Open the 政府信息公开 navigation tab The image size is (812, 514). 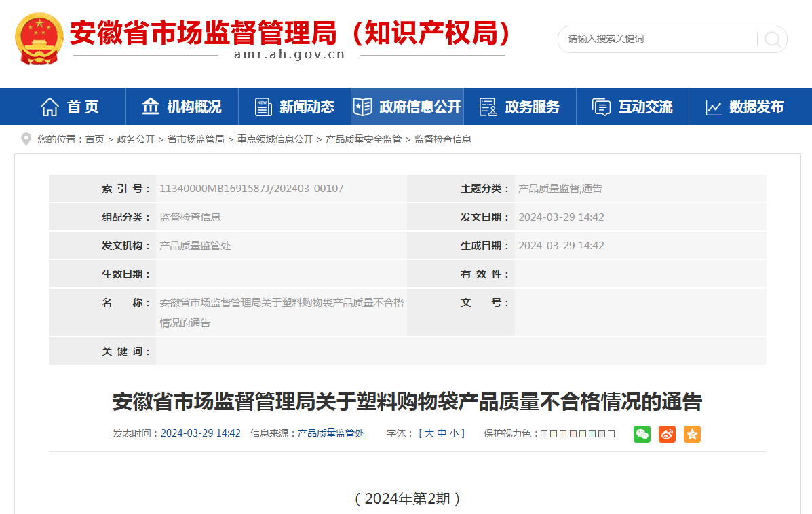(x=407, y=107)
